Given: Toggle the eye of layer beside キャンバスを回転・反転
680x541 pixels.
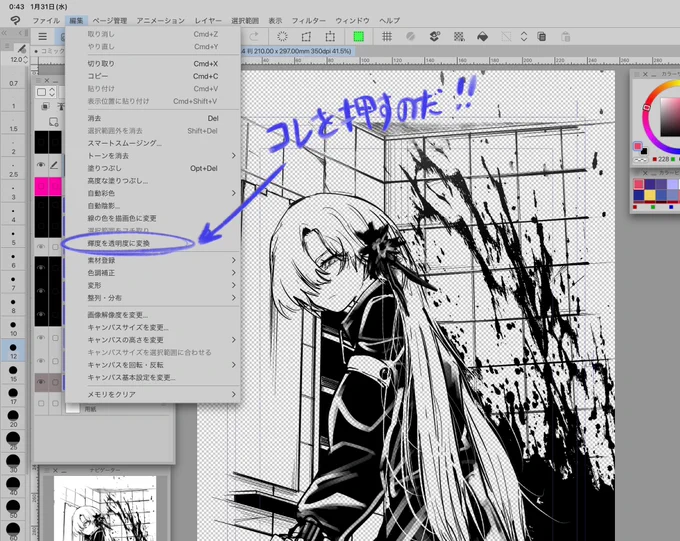Looking at the screenshot, I should pyautogui.click(x=41, y=361).
